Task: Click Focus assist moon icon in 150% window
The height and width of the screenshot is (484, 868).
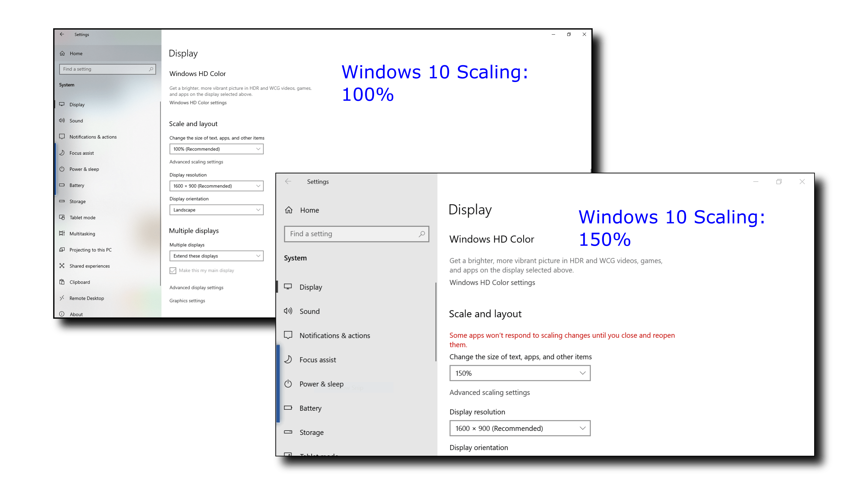Action: click(288, 359)
